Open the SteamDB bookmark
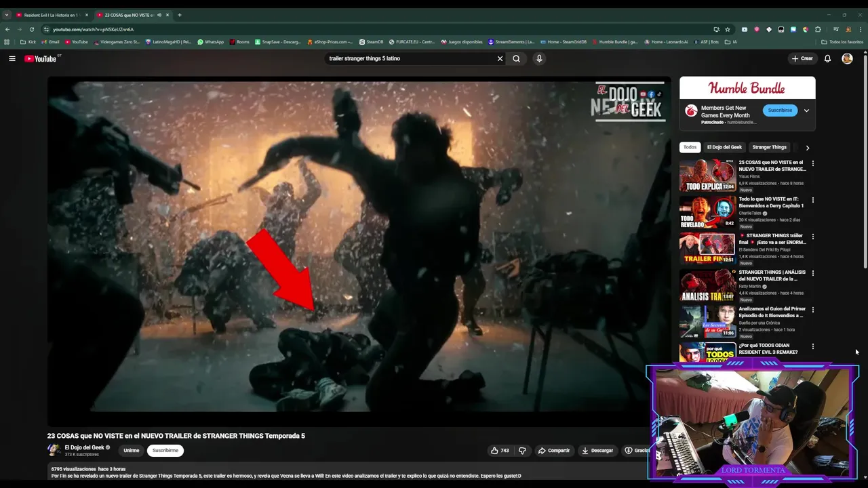The width and height of the screenshot is (868, 488). pyautogui.click(x=371, y=42)
